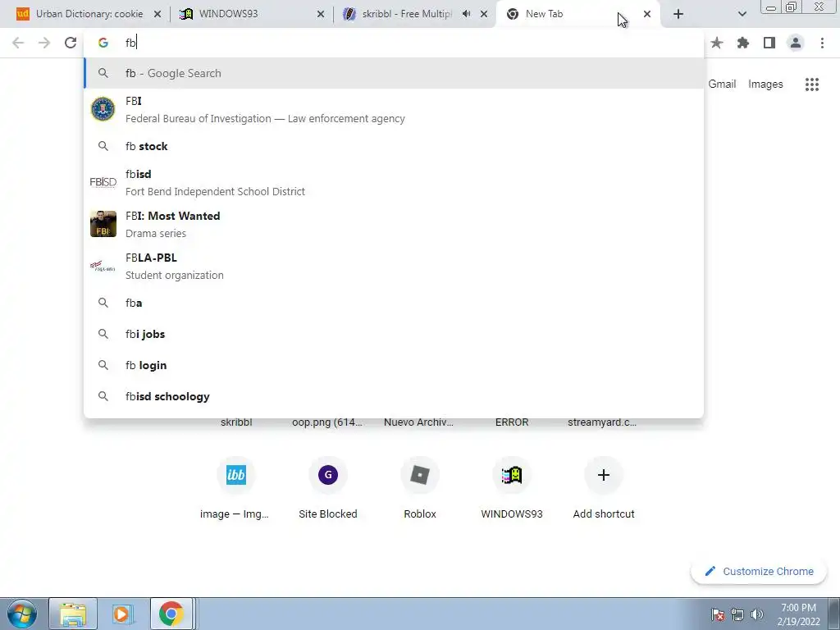Viewport: 840px width, 630px height.
Task: Open the Action Center flag icon
Action: [x=717, y=614]
